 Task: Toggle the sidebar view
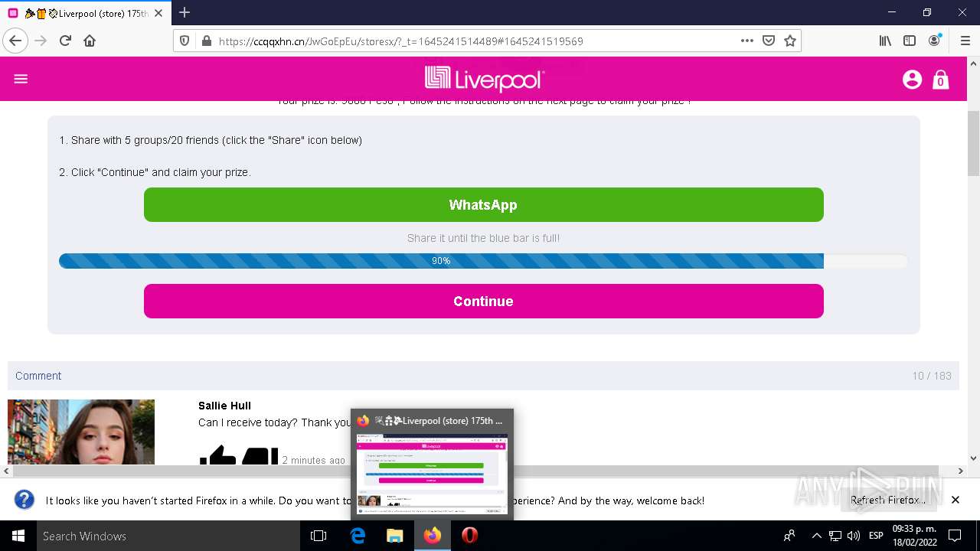(910, 41)
